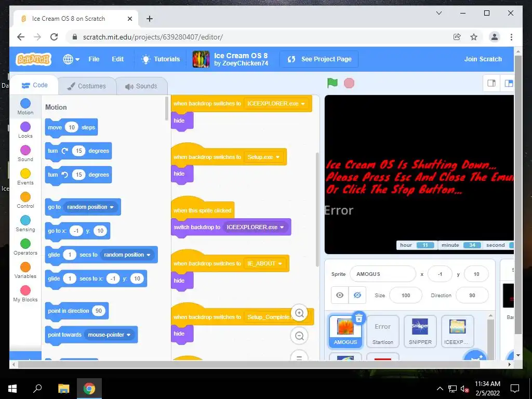Reload the browser page

(54, 37)
